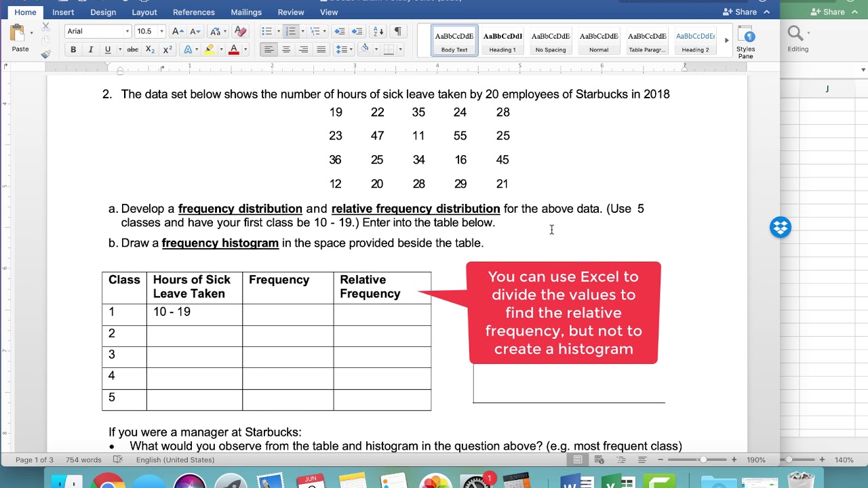The height and width of the screenshot is (488, 868).
Task: Click the red font color swatch
Action: pos(234,49)
